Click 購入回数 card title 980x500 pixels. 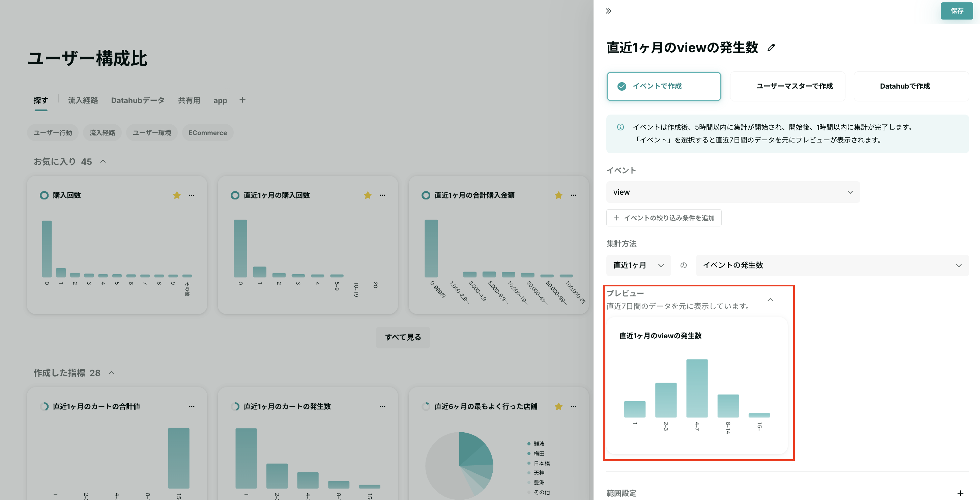pyautogui.click(x=67, y=195)
